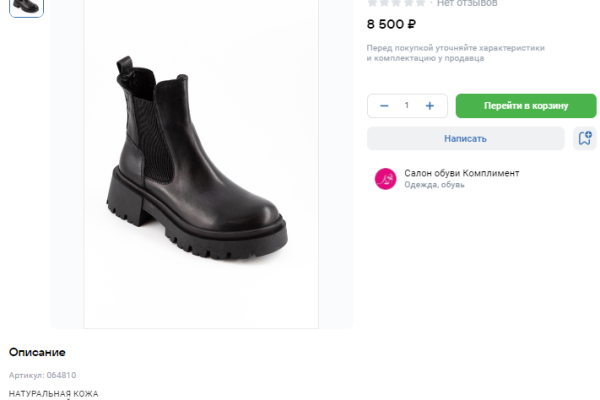Rate with the fifth star
Screen dimensions: 600x400
pyautogui.click(x=420, y=3)
